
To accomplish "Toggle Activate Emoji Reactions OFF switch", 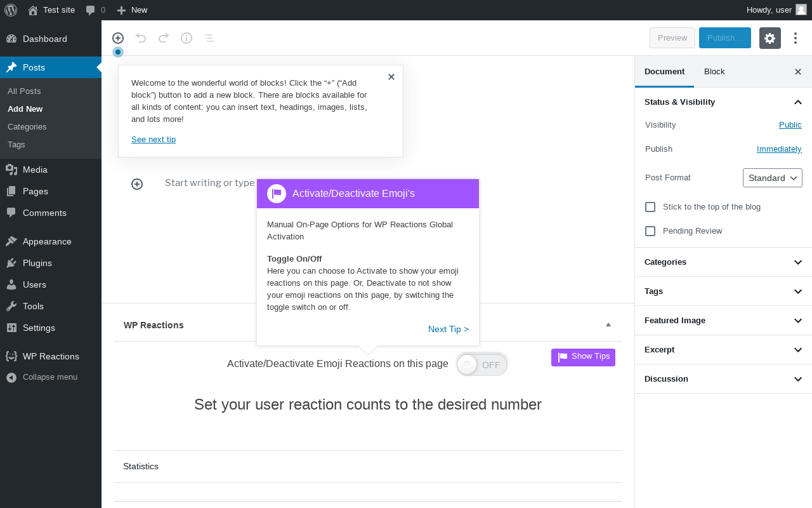I will 482,364.
